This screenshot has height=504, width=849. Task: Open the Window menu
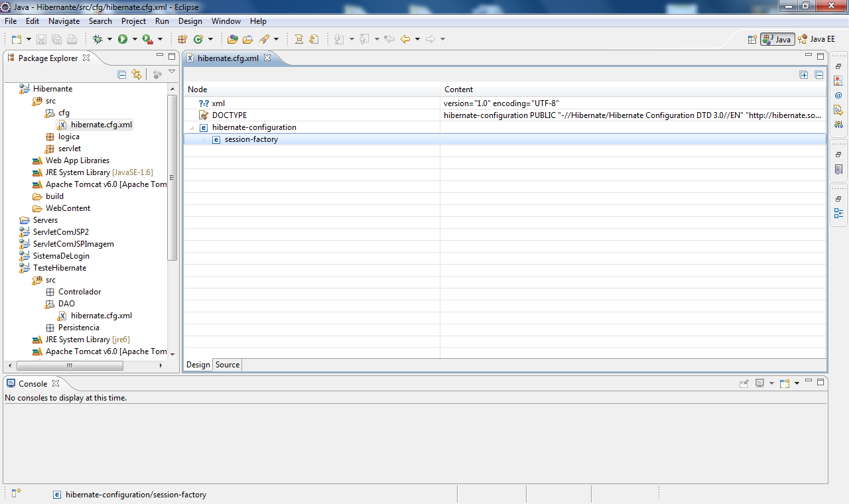(x=226, y=21)
